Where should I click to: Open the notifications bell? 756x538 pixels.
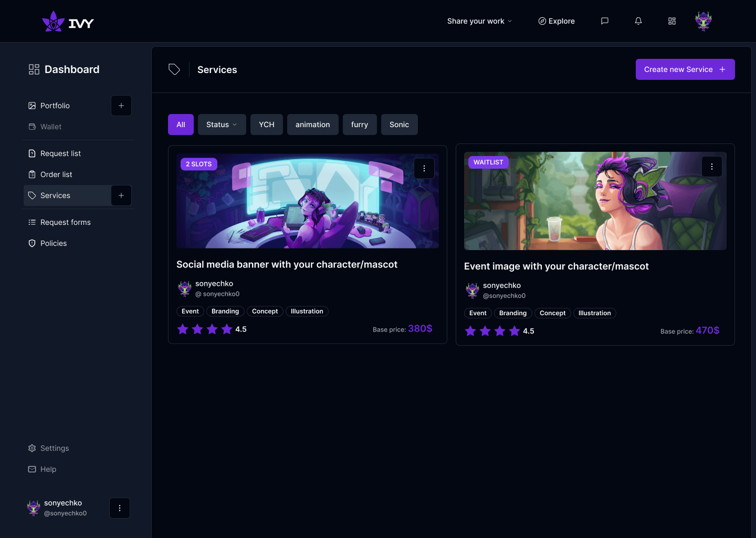pyautogui.click(x=638, y=21)
